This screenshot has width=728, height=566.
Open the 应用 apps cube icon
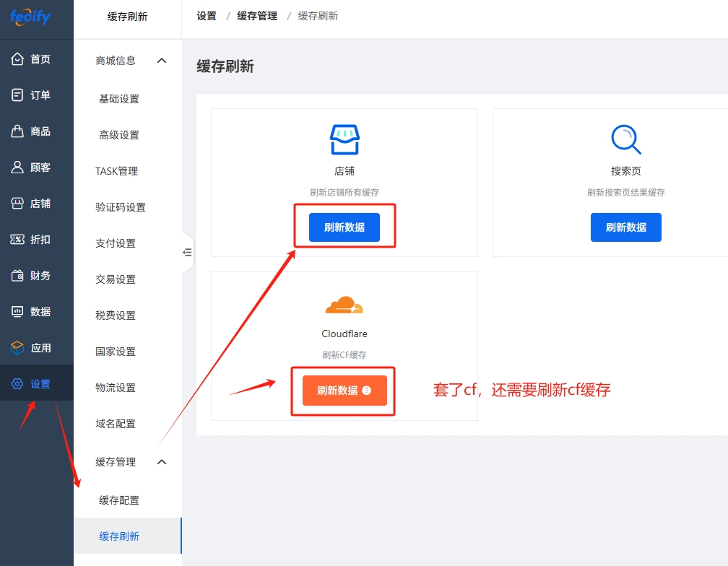17,348
